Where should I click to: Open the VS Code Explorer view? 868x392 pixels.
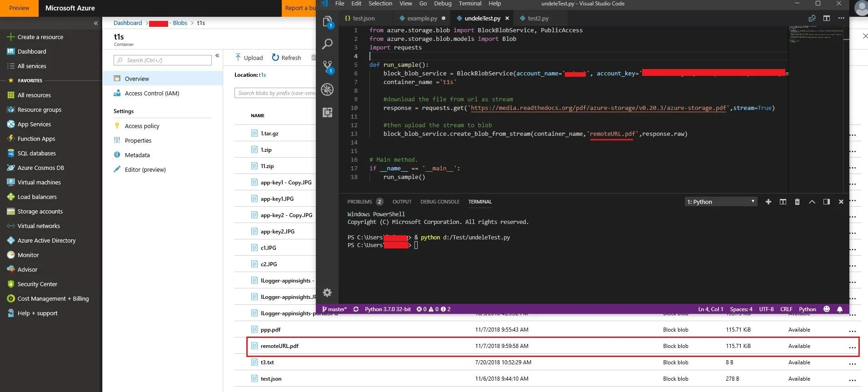327,21
